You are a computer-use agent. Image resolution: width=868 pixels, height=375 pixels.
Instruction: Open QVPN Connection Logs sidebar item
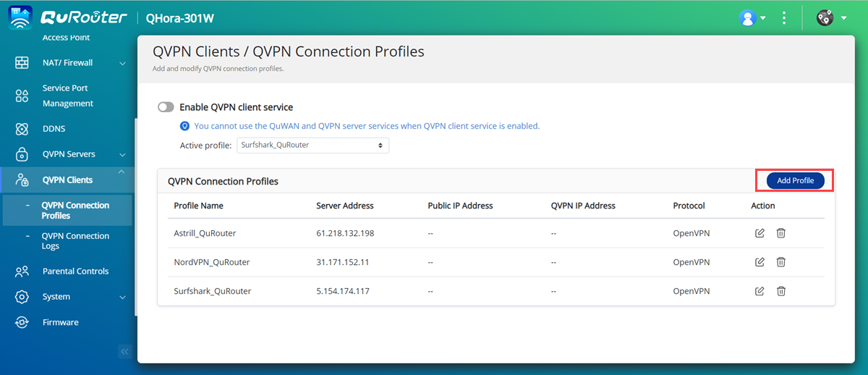(75, 241)
